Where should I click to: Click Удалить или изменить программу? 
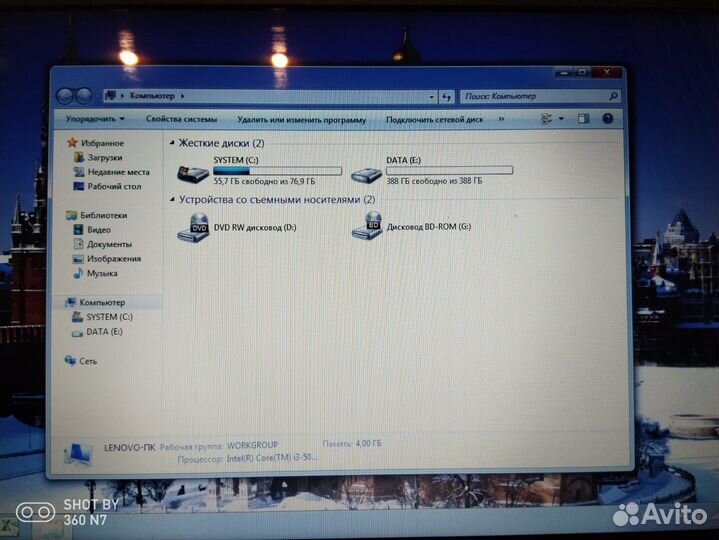[301, 120]
